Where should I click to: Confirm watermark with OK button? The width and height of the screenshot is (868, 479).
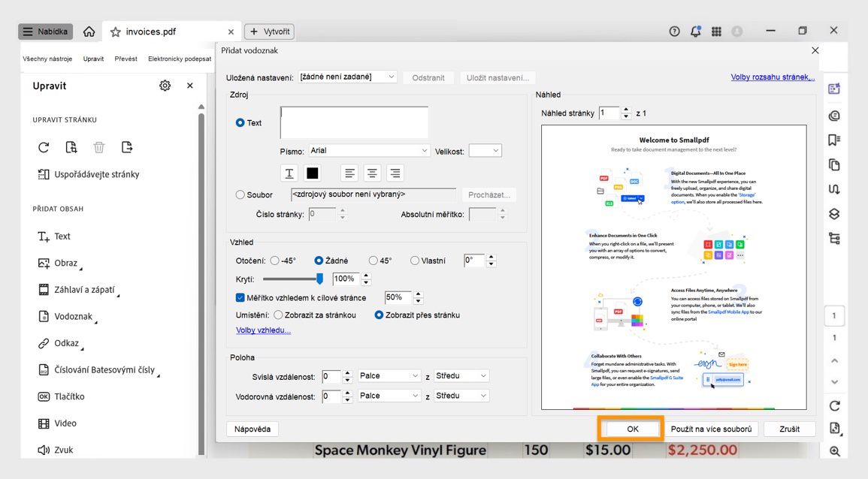point(633,429)
